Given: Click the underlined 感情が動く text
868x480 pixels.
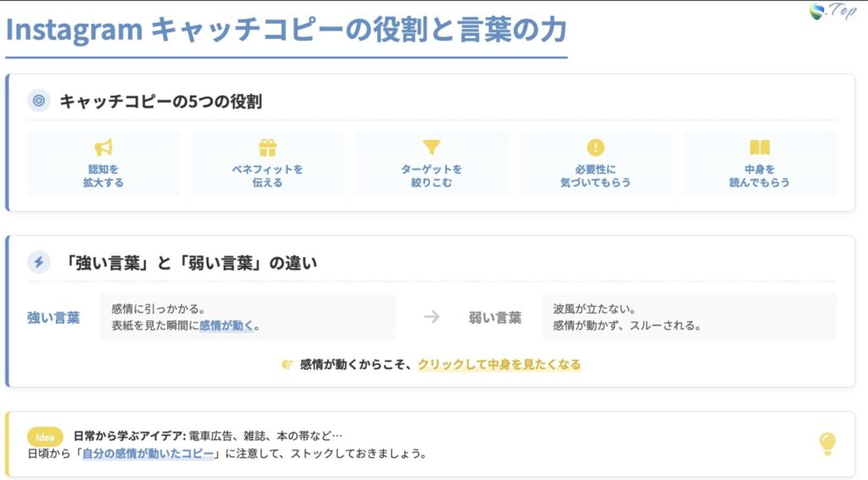Looking at the screenshot, I should (x=226, y=326).
